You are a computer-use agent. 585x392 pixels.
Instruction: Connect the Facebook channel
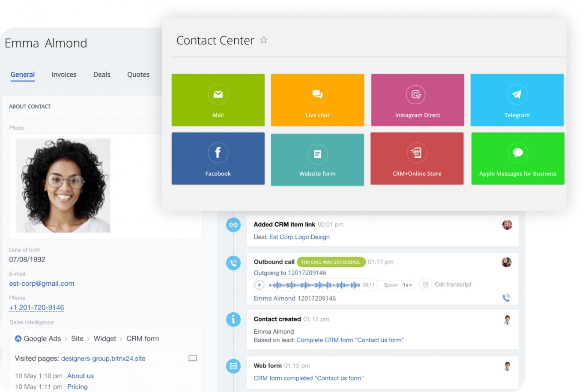218,159
